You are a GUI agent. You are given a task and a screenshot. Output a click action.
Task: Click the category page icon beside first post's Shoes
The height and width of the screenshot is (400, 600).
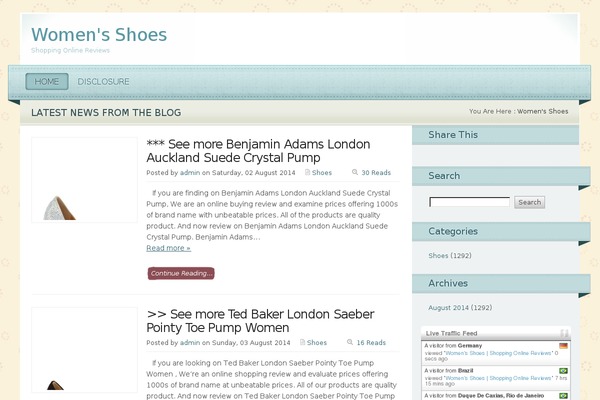click(307, 173)
